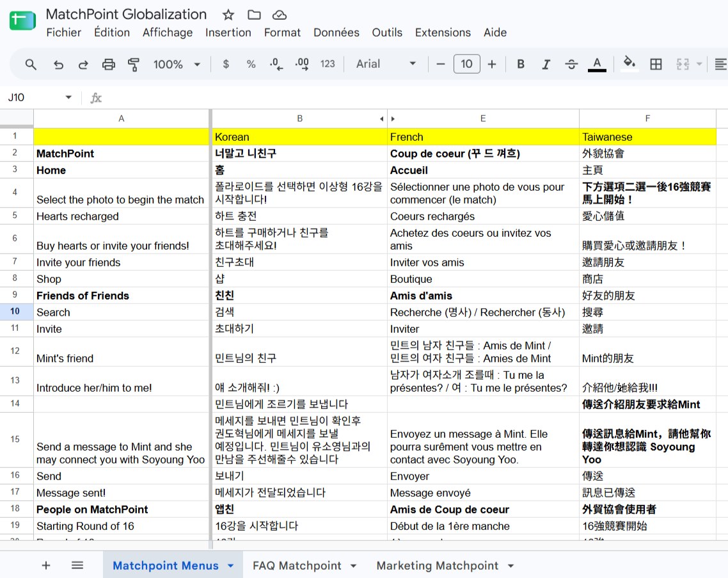Image resolution: width=728 pixels, height=578 pixels.
Task: Select the French header cell
Action: (x=484, y=137)
